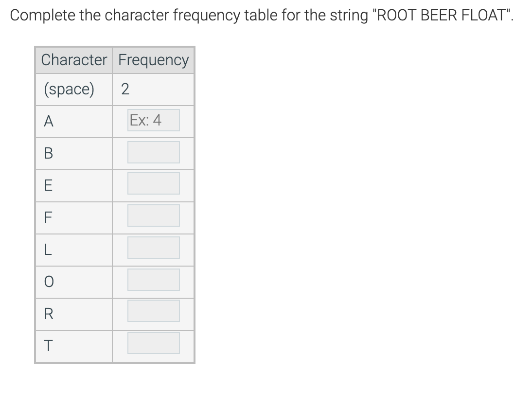Focus the frequency field for character E

point(153,183)
